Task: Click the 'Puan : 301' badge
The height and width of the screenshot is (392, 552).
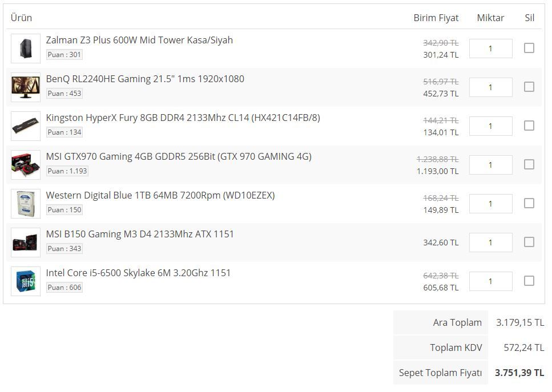Action: point(65,55)
